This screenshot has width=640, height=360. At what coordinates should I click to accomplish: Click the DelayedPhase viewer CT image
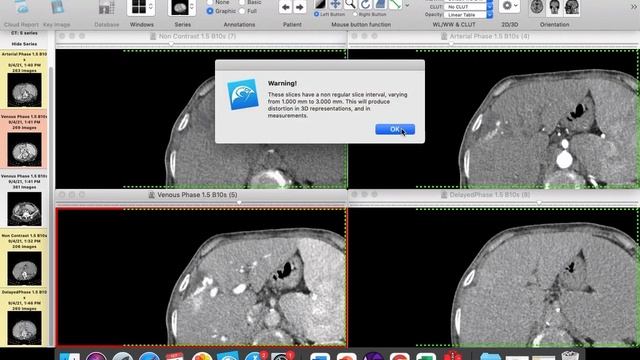494,277
